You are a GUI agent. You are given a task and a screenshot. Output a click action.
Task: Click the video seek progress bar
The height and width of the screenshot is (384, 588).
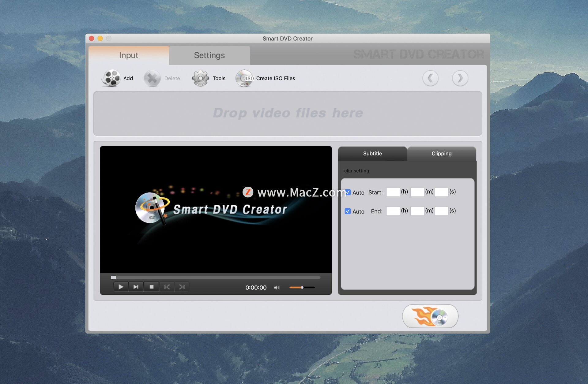[216, 278]
